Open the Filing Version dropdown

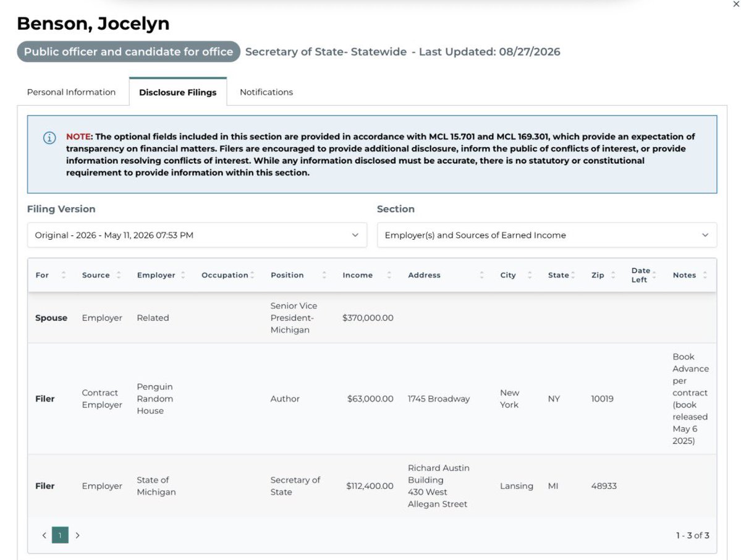197,235
